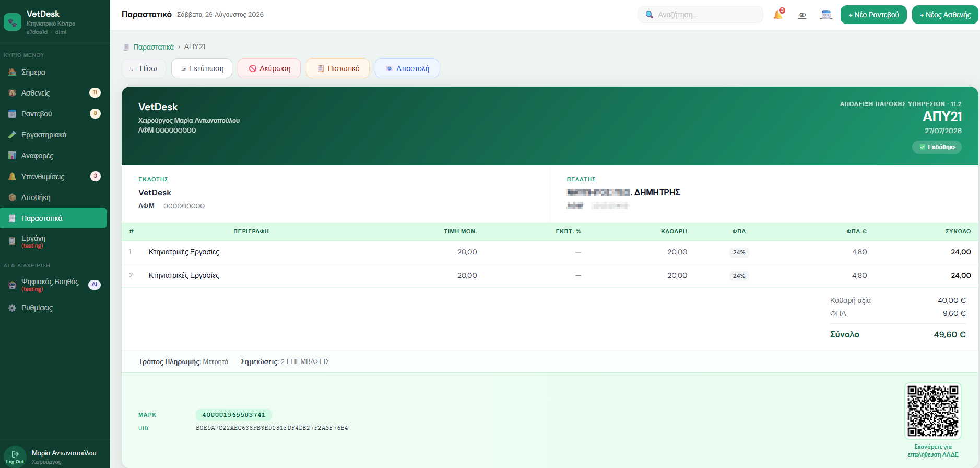
Task: Open Υπενθυμίσεις menu item
Action: coord(53,177)
